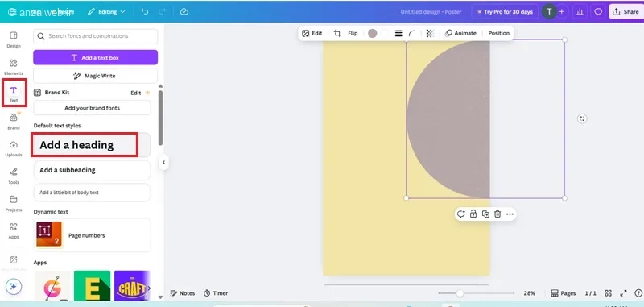Collapse the side panel with the arrow handle
644x307 pixels.
163,162
